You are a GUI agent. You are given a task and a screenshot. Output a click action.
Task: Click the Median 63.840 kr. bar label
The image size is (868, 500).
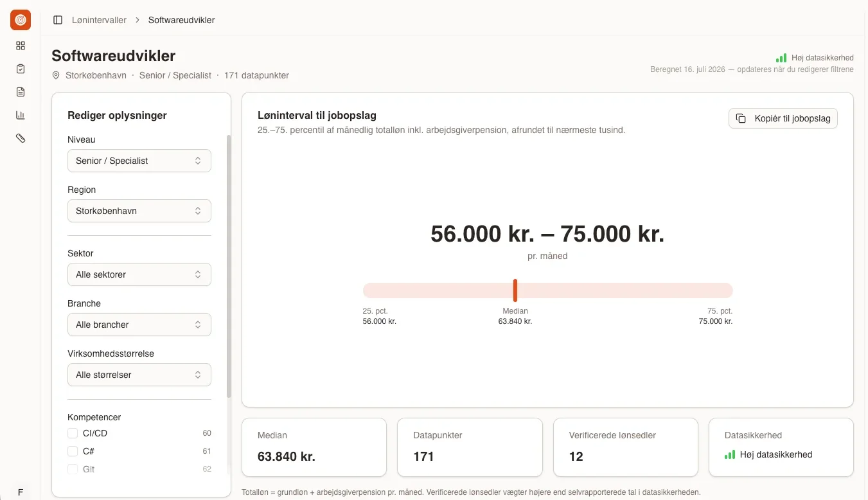point(515,316)
